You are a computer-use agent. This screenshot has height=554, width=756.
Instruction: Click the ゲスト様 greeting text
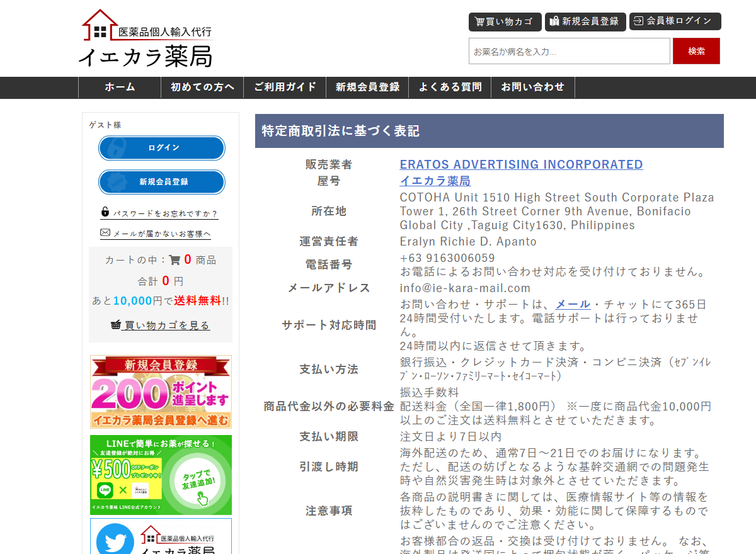click(105, 125)
